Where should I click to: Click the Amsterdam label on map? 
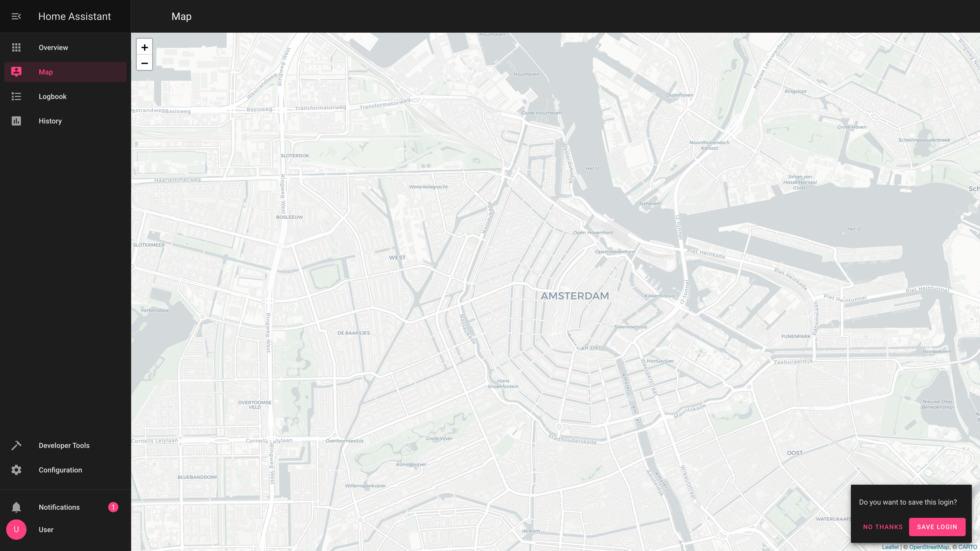click(x=575, y=296)
